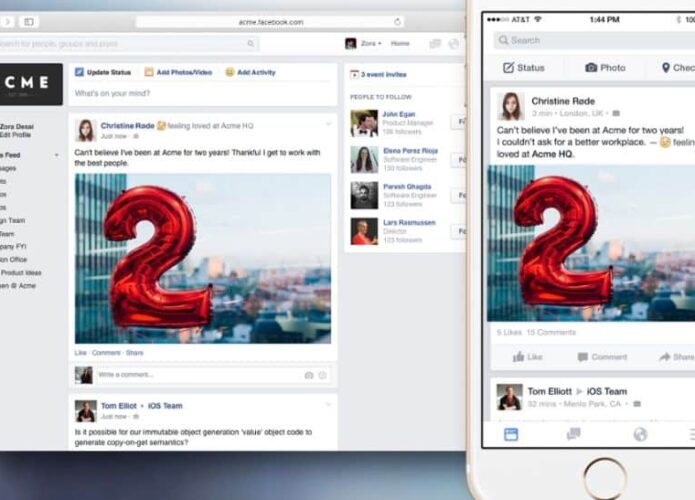Image resolution: width=695 pixels, height=500 pixels.
Task: Follow Lars Rasmussen button
Action: click(x=459, y=231)
